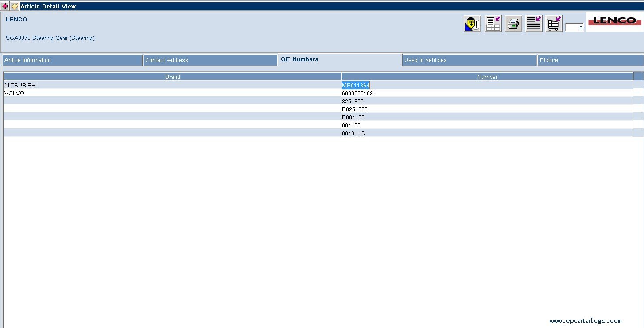644x328 pixels.
Task: Focus the quantity field showing 0
Action: (574, 28)
